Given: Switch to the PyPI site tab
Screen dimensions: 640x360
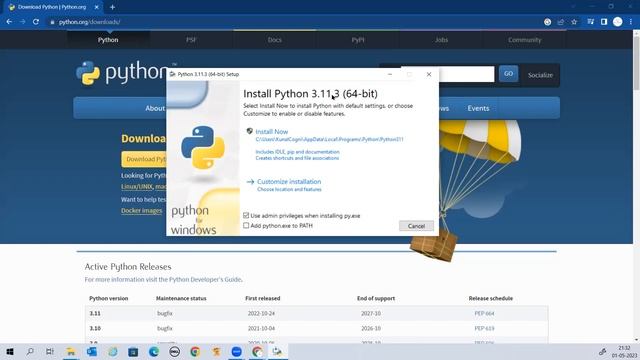Looking at the screenshot, I should 358,40.
